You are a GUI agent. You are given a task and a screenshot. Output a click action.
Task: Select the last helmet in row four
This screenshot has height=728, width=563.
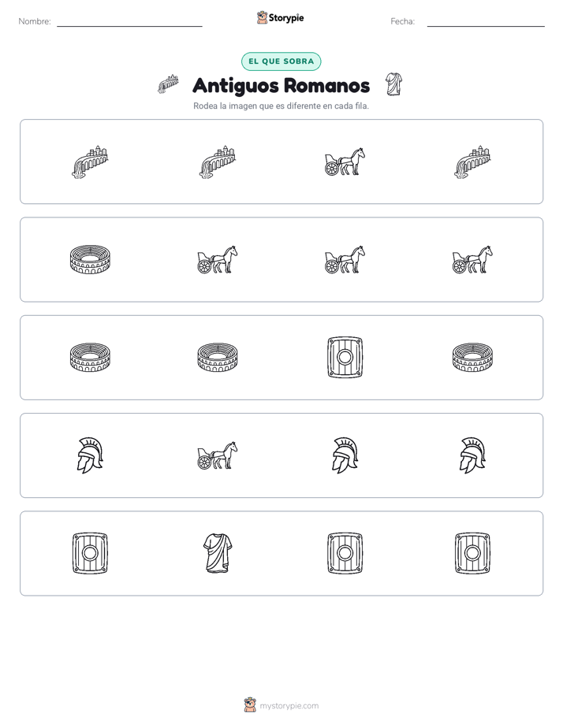tap(472, 455)
